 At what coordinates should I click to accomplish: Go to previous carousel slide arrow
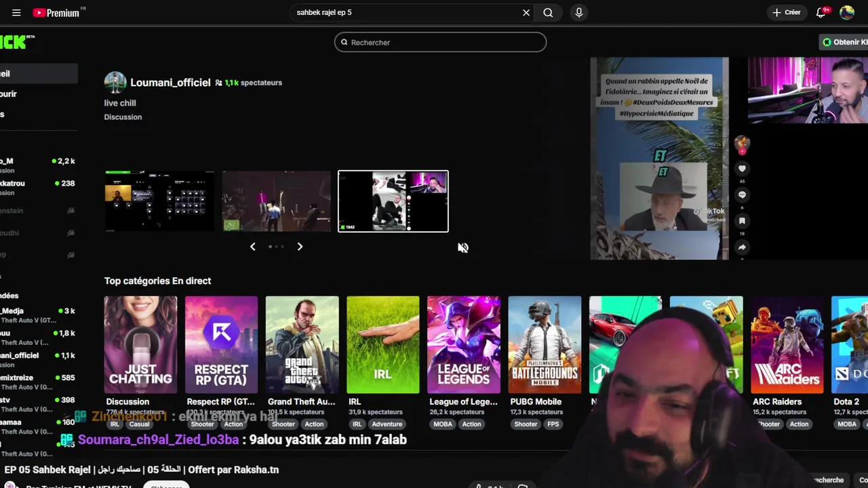tap(252, 247)
